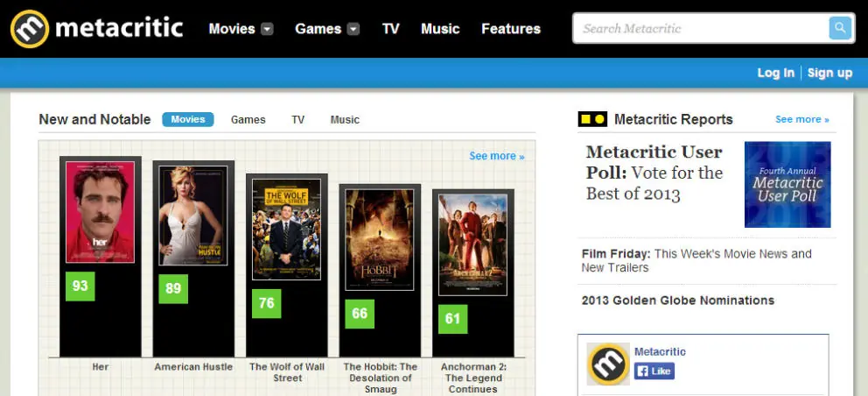Open the Games menu in header
This screenshot has height=396, width=868.
point(318,29)
